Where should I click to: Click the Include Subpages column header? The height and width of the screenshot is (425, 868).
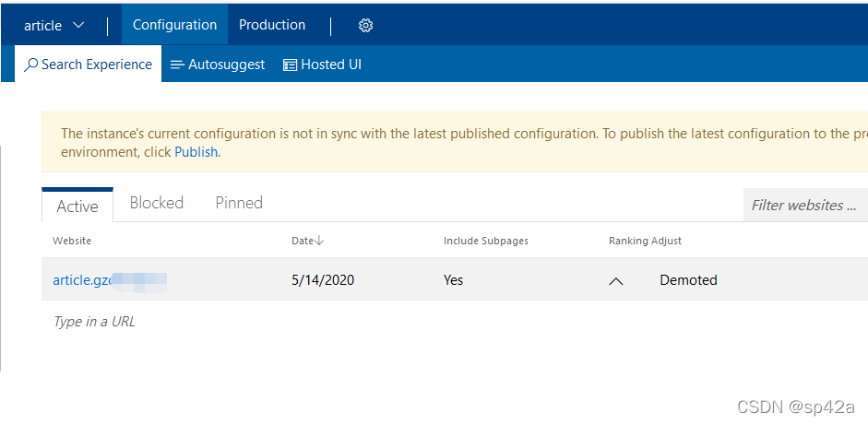485,241
